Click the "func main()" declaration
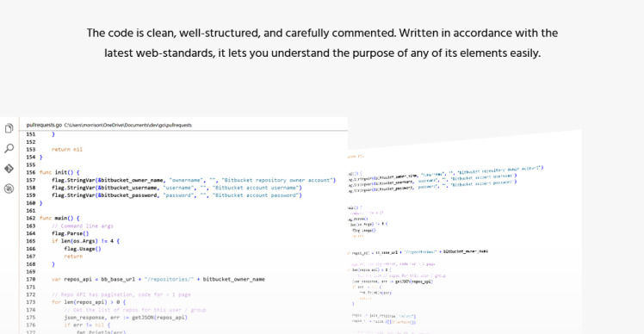This screenshot has width=644, height=334. pos(59,218)
